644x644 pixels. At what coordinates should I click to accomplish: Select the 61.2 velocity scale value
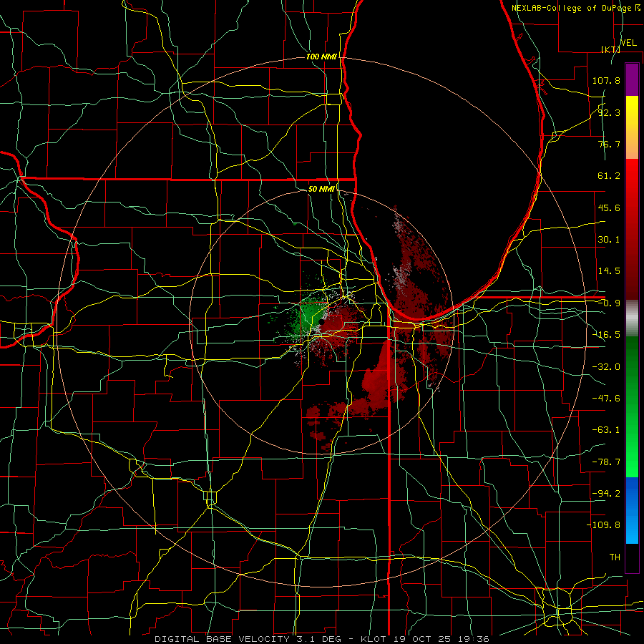click(x=609, y=176)
